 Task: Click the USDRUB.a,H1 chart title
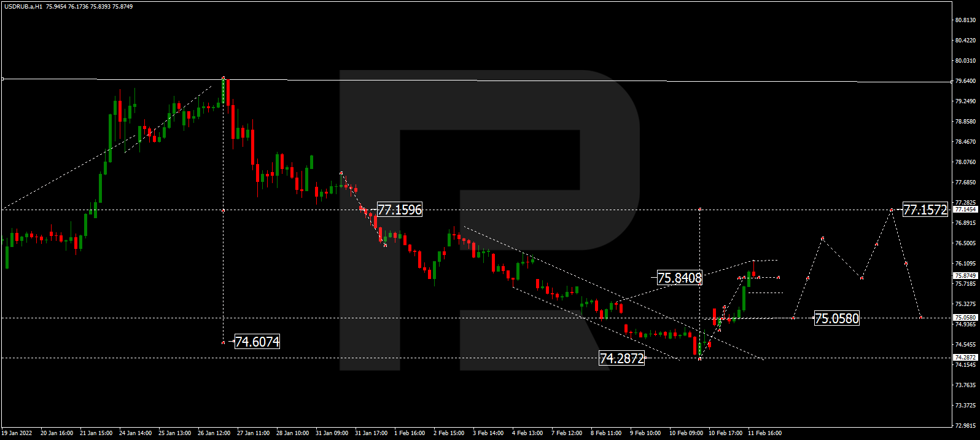pyautogui.click(x=25, y=7)
